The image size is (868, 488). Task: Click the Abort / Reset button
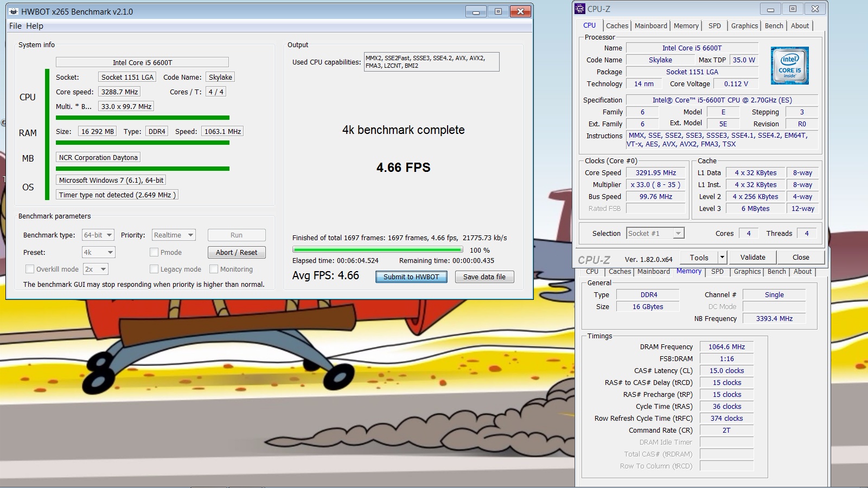tap(237, 252)
